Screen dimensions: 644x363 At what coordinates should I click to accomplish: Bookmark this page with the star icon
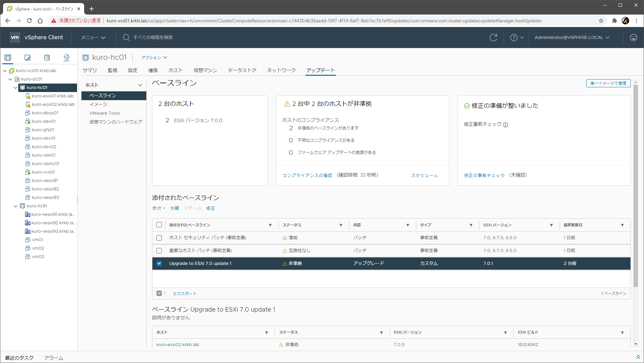tap(601, 21)
